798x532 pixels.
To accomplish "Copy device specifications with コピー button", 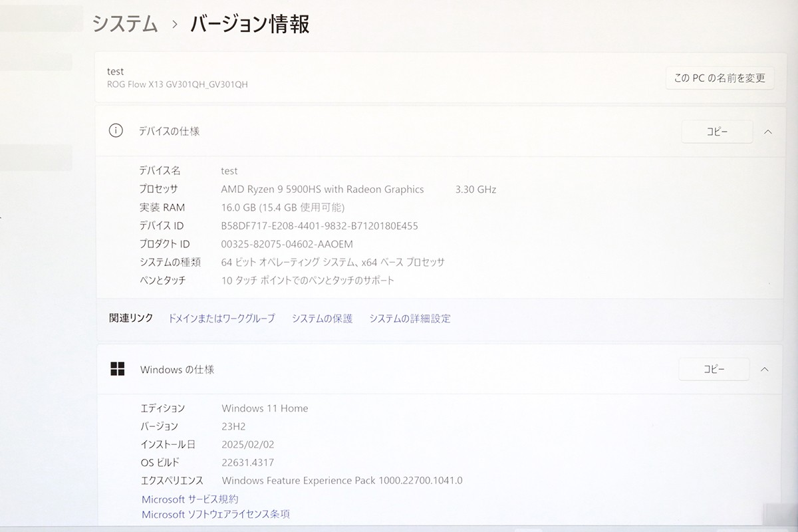I will pos(717,132).
